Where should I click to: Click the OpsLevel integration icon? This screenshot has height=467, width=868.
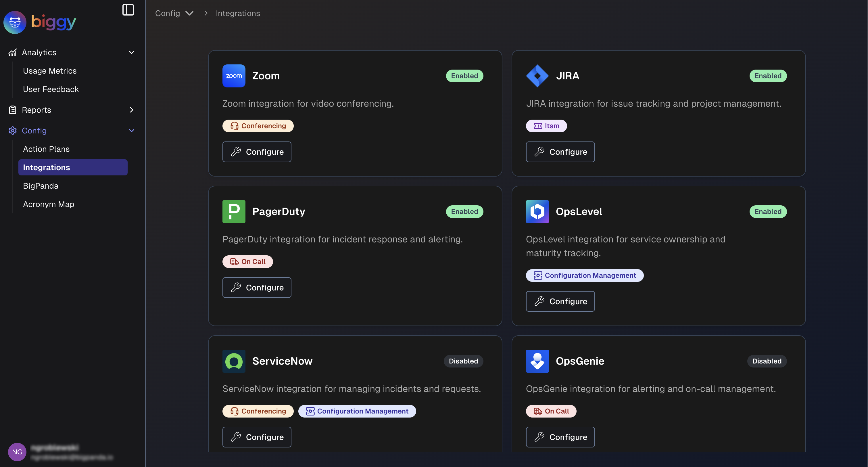point(537,211)
